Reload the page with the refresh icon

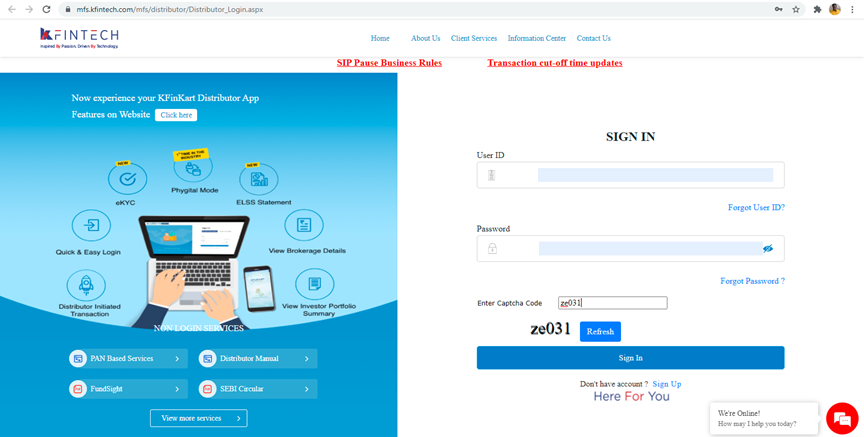pyautogui.click(x=47, y=9)
